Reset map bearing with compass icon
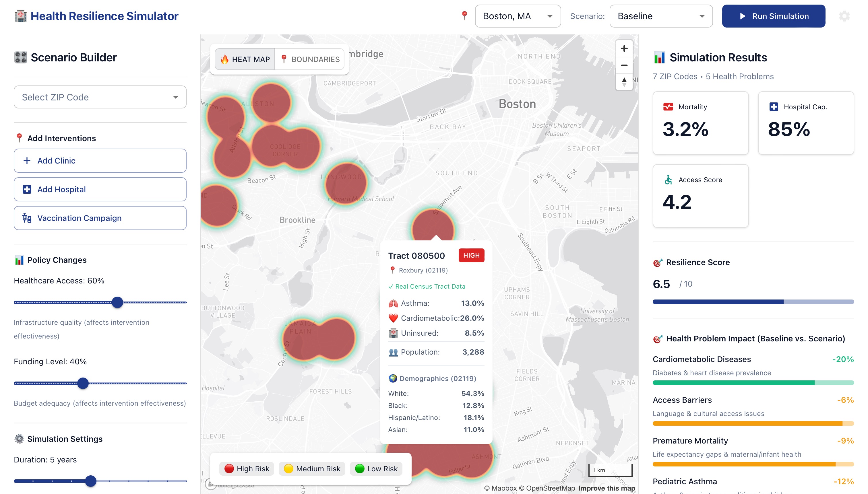 [624, 82]
